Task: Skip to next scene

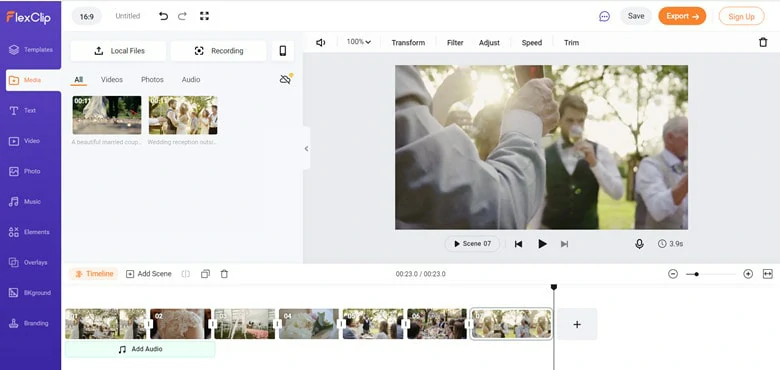Action: pyautogui.click(x=564, y=244)
